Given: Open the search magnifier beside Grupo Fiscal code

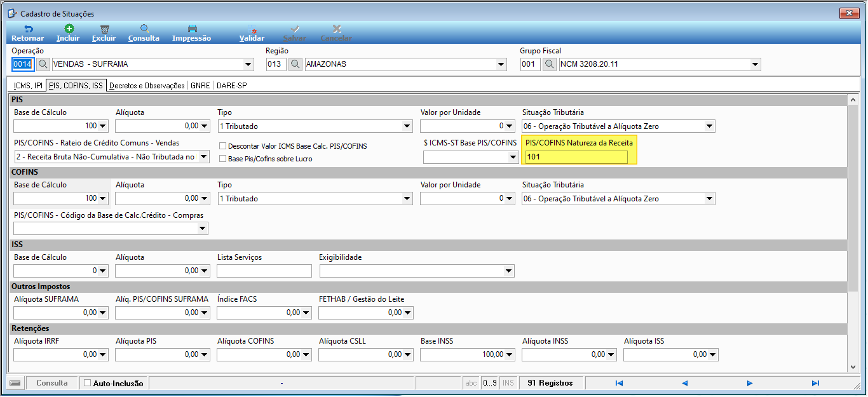Looking at the screenshot, I should point(550,64).
